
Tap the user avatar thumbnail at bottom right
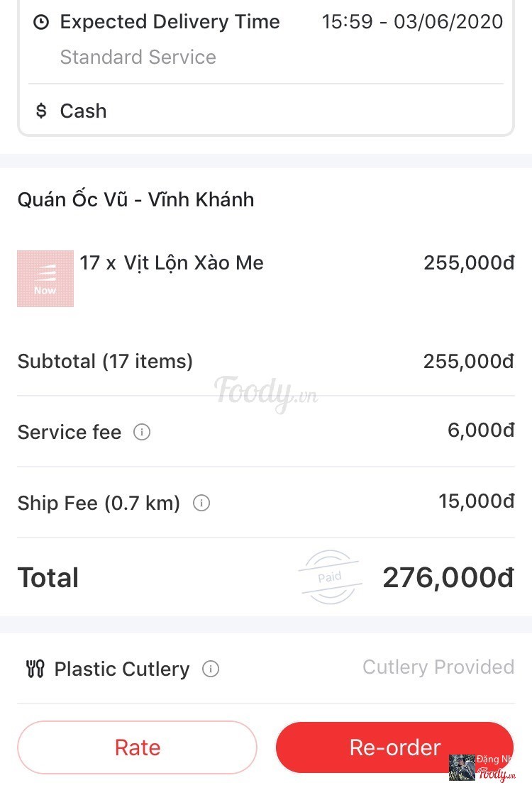tap(462, 767)
